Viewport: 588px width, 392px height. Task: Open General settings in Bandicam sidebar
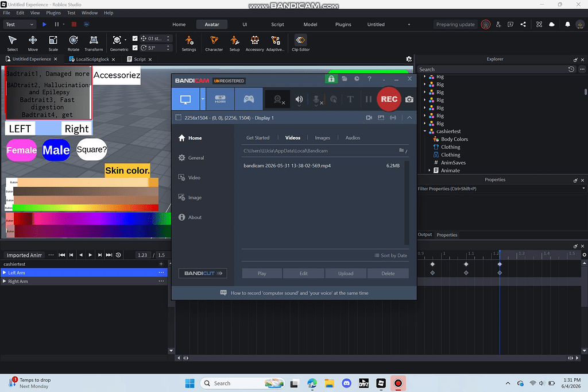(191, 157)
